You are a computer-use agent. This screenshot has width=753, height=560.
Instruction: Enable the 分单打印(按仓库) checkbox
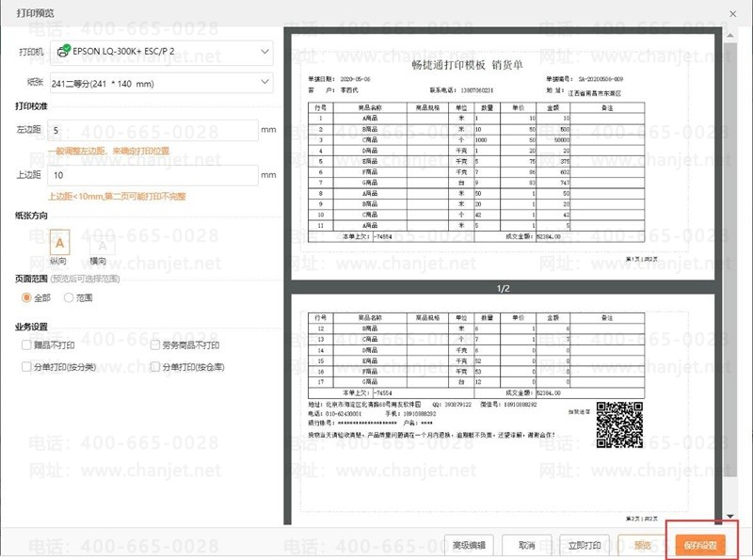[154, 367]
